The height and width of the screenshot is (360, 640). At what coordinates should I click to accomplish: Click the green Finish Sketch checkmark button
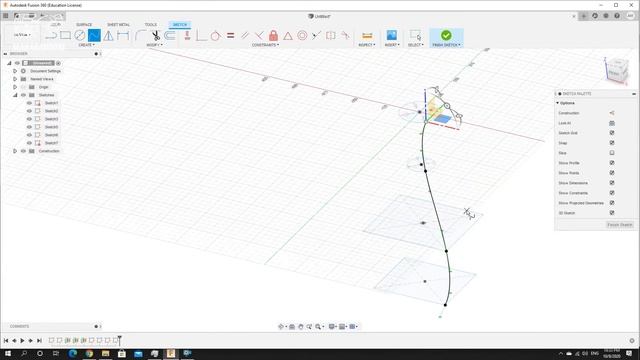coord(446,35)
